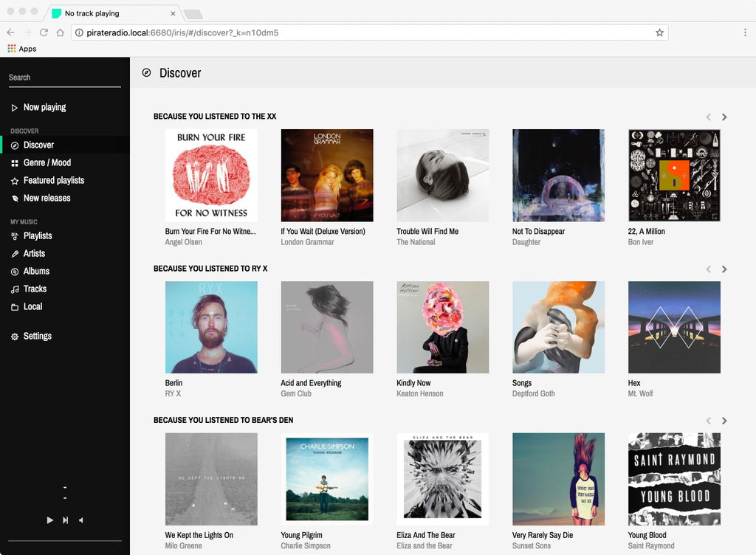Click the Local folder icon
Image resolution: width=756 pixels, height=555 pixels.
(15, 307)
